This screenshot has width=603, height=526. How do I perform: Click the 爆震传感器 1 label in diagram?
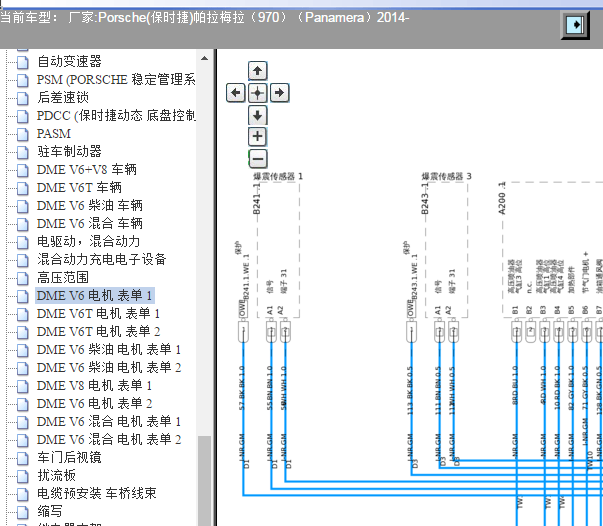278,176
